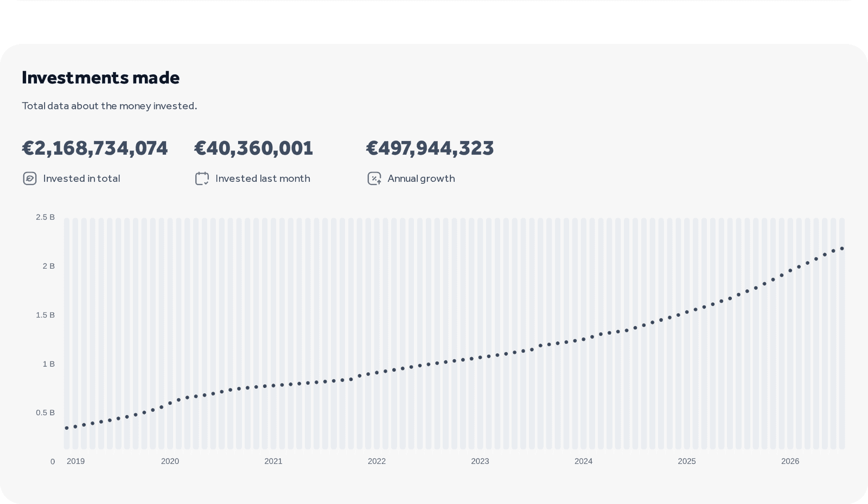Click the Annual growth percent icon
The image size is (868, 504).
coord(374,178)
